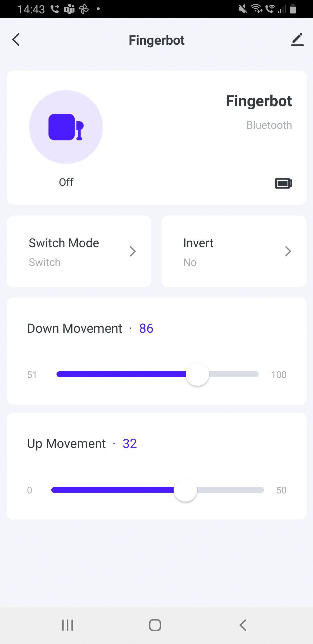
Task: Open the Switch Mode setting card
Action: (x=79, y=251)
